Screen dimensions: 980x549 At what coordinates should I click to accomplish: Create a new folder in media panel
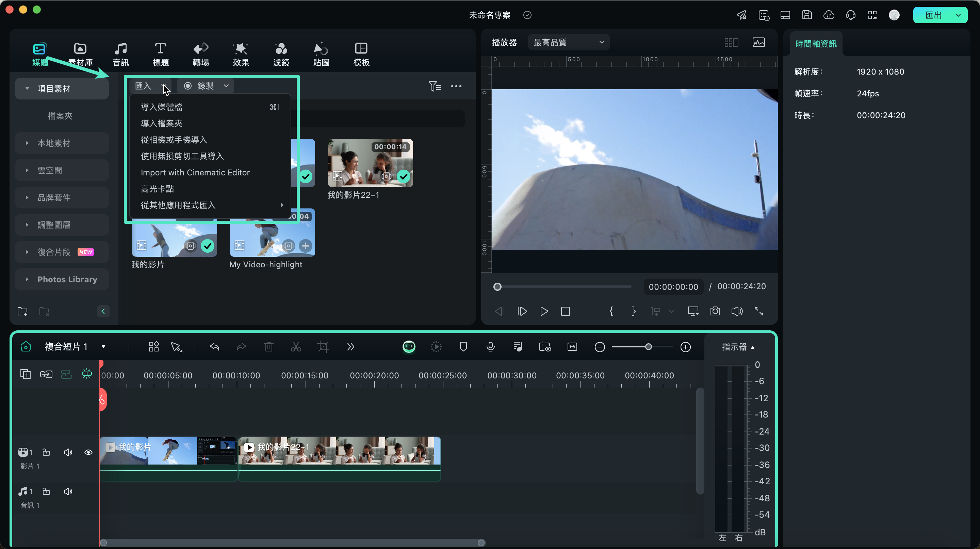[22, 311]
